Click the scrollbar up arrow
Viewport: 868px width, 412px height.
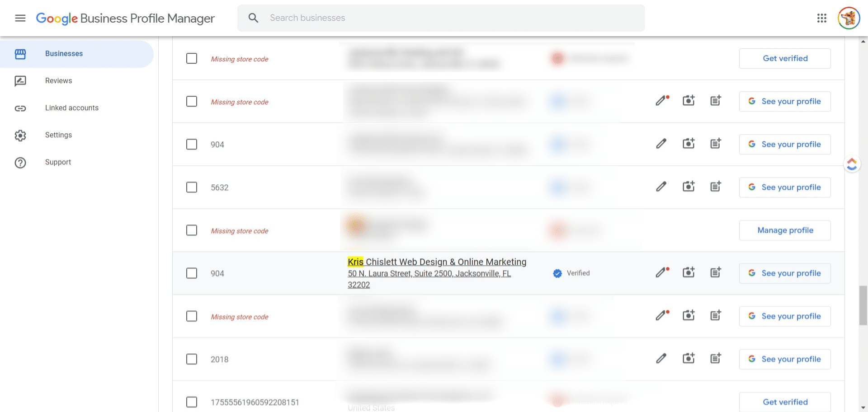tap(863, 41)
